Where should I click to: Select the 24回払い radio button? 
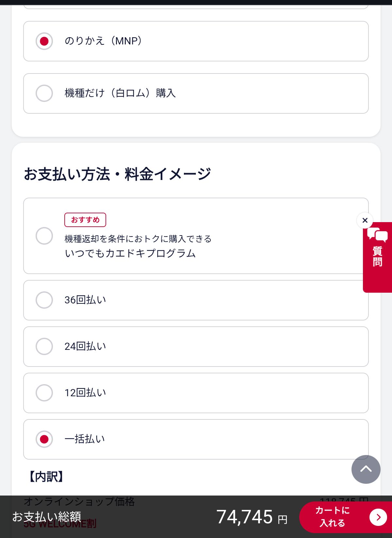click(x=44, y=347)
